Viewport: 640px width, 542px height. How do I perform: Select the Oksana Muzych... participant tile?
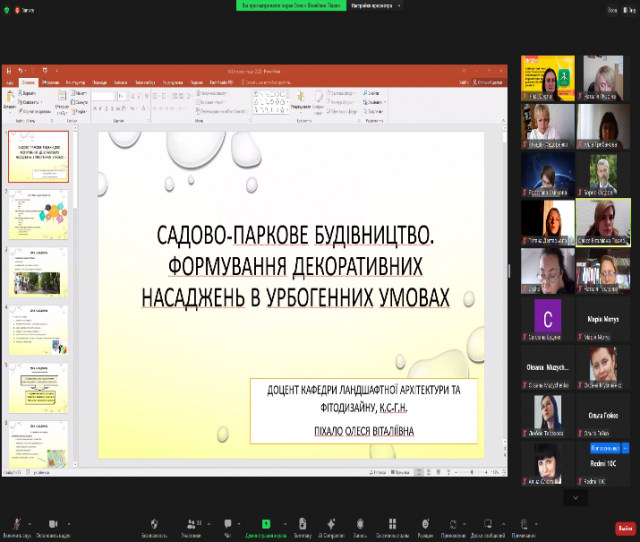point(548,367)
